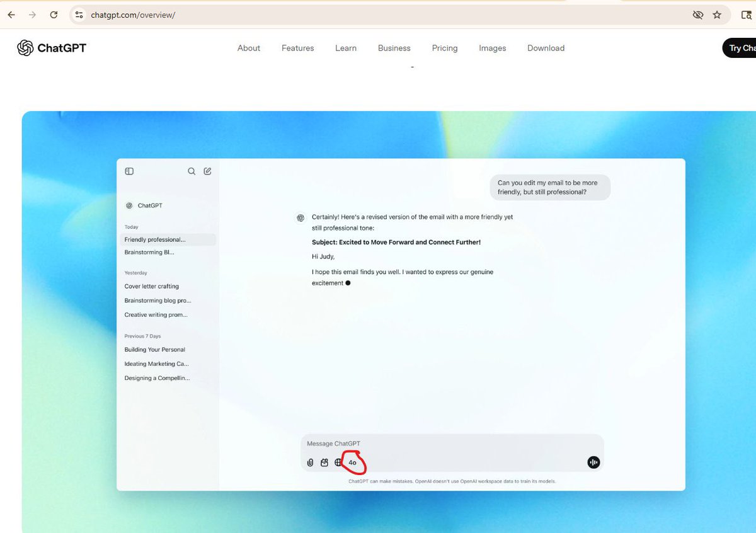
Task: Click the bold 'Subject: Excited to Move Forward' line
Action: click(x=396, y=242)
